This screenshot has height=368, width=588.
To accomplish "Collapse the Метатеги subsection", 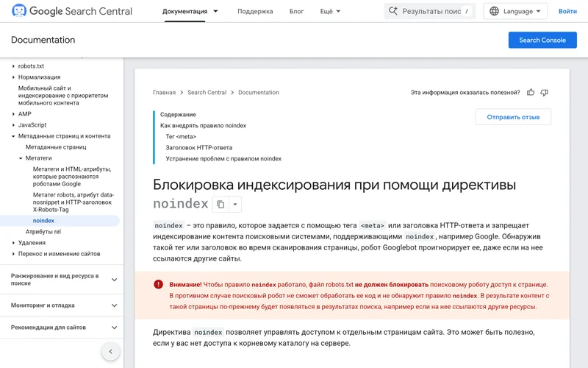I will [x=21, y=158].
